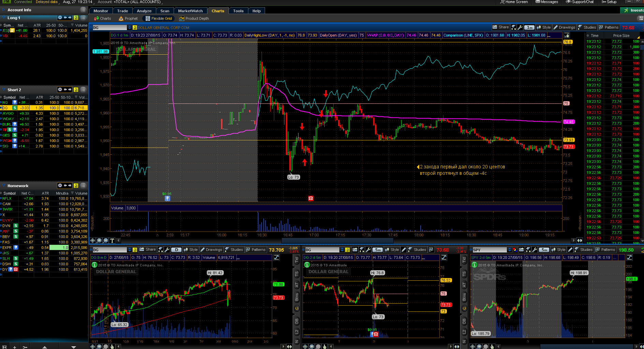Open Long 1 panel list menu icon
644x349 pixels.
(x=83, y=17)
